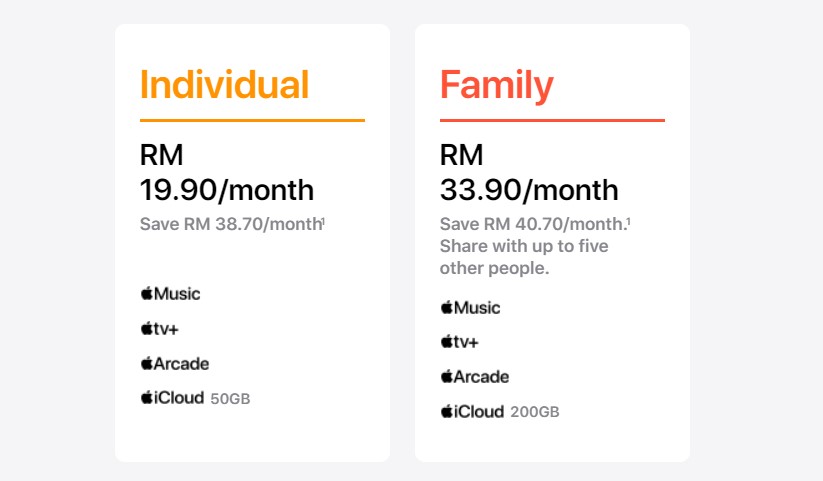The width and height of the screenshot is (823, 481).
Task: Click the red underline below Family
Action: [x=552, y=120]
